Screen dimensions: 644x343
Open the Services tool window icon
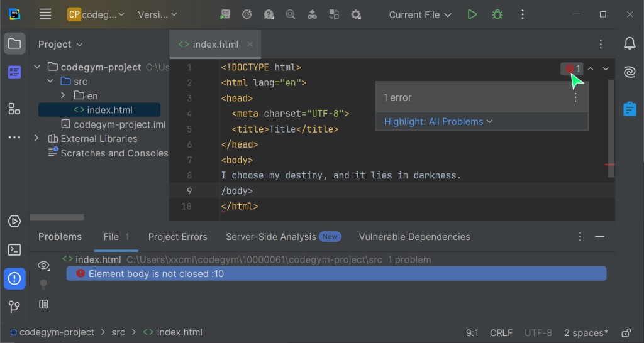(x=14, y=221)
